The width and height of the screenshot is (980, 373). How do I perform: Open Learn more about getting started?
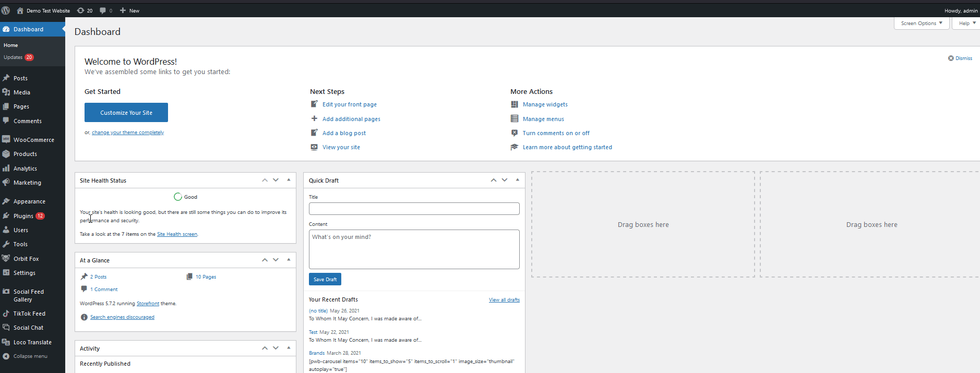click(567, 147)
